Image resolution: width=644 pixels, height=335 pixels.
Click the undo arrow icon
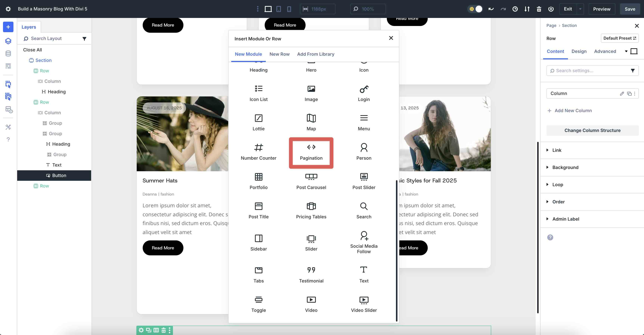(491, 9)
